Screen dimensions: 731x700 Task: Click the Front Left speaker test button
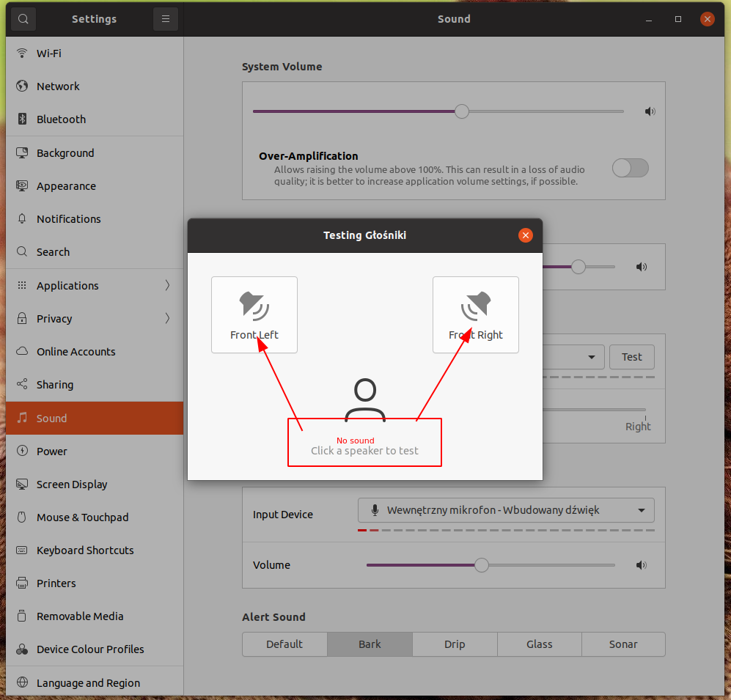(x=254, y=314)
